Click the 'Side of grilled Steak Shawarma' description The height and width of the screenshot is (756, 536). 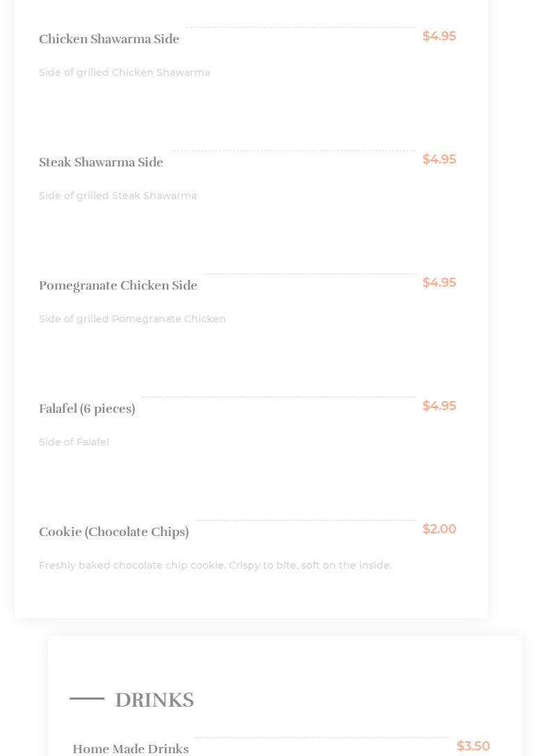(x=118, y=196)
